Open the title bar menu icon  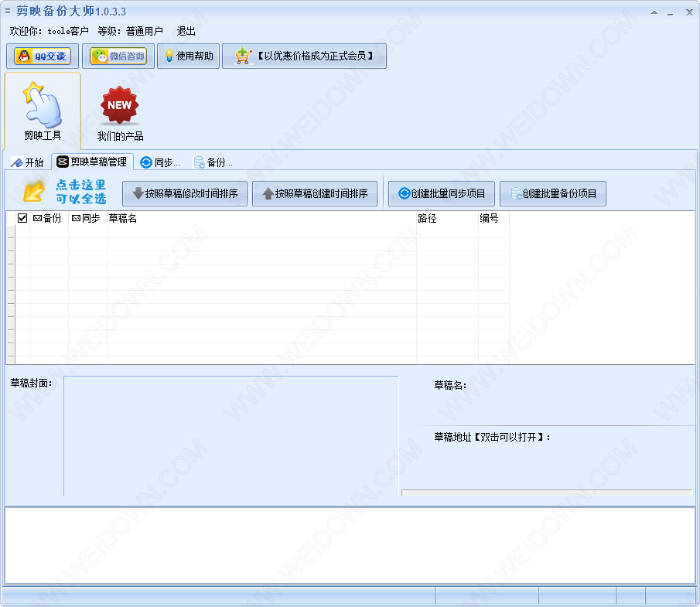coord(7,11)
